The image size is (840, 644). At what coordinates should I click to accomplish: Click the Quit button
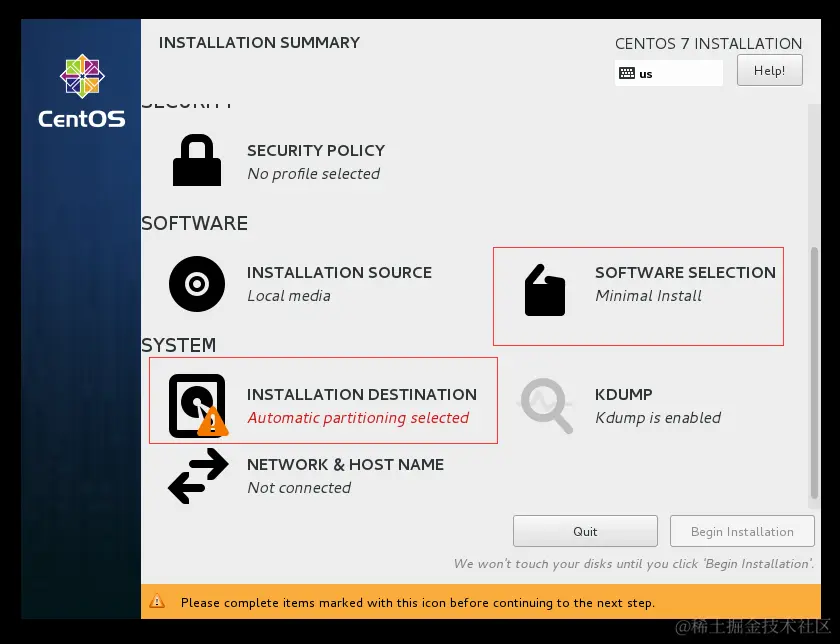click(585, 531)
